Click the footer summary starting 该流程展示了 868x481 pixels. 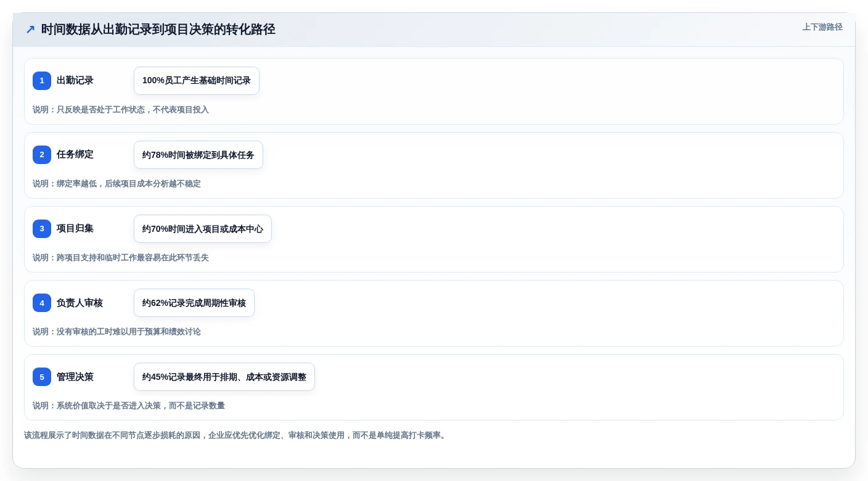pyautogui.click(x=236, y=435)
